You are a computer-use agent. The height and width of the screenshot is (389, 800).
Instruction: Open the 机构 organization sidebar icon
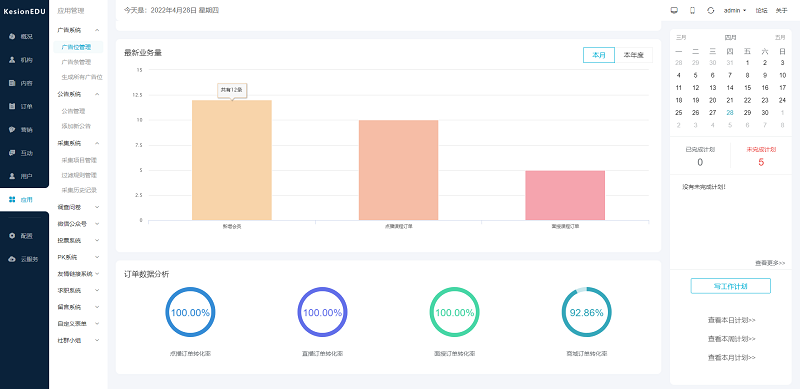pos(12,60)
